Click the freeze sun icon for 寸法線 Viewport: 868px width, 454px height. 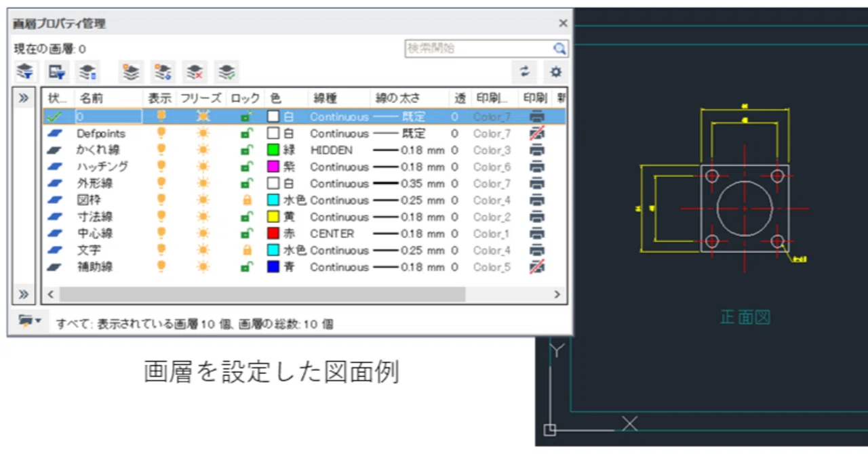[x=203, y=217]
